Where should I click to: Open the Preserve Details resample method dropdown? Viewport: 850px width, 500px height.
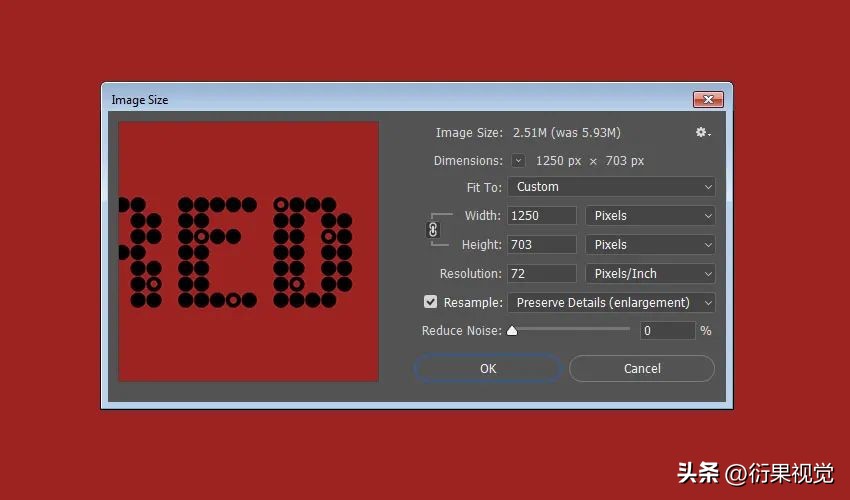(611, 303)
